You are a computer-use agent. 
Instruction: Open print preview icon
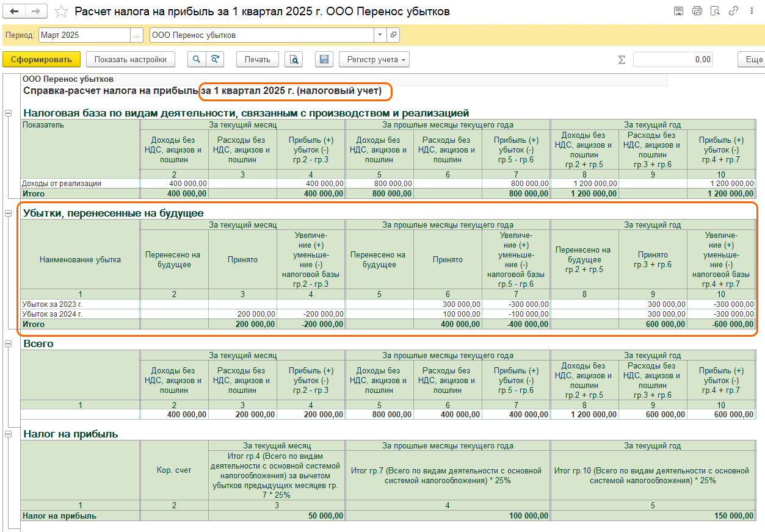[294, 59]
